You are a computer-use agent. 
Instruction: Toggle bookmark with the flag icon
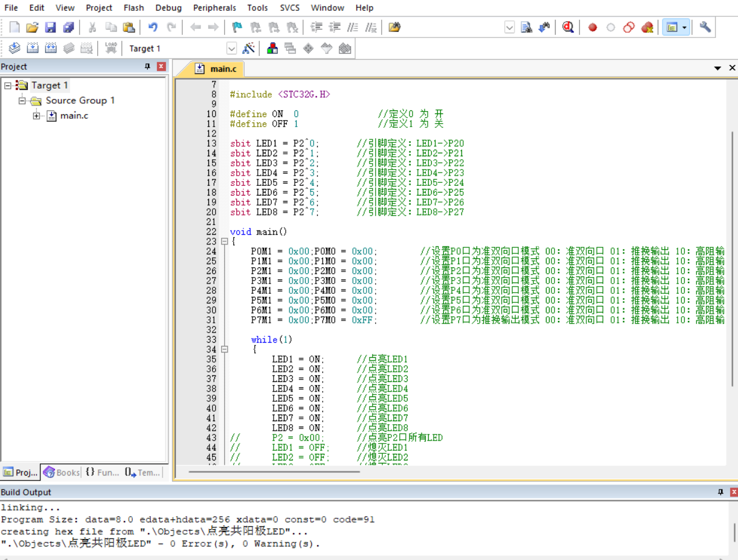(237, 27)
